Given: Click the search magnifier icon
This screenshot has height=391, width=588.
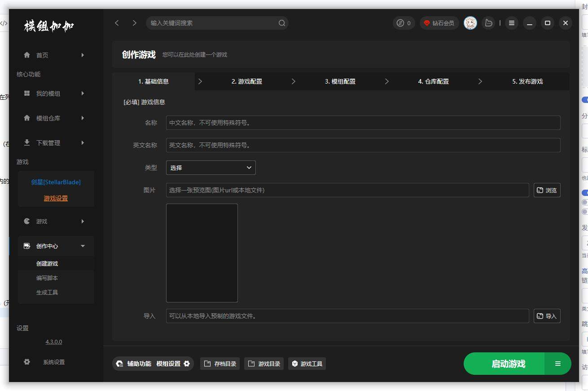Looking at the screenshot, I should click(281, 23).
